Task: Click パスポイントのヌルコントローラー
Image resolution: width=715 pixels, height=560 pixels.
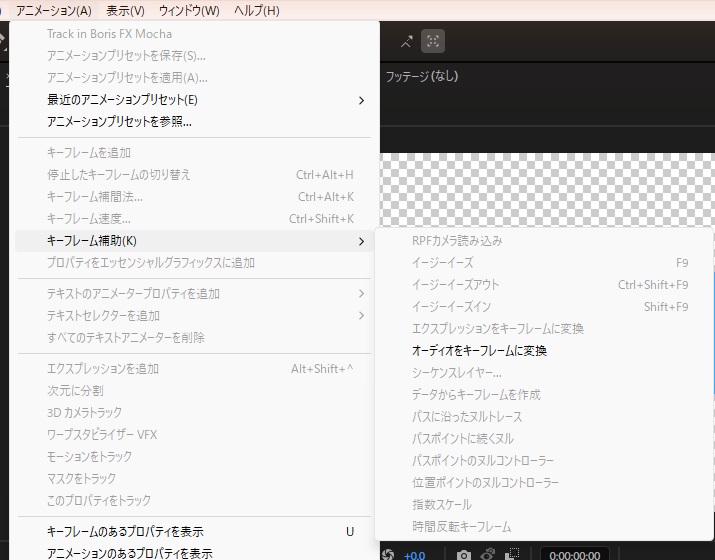Action: tap(544, 461)
